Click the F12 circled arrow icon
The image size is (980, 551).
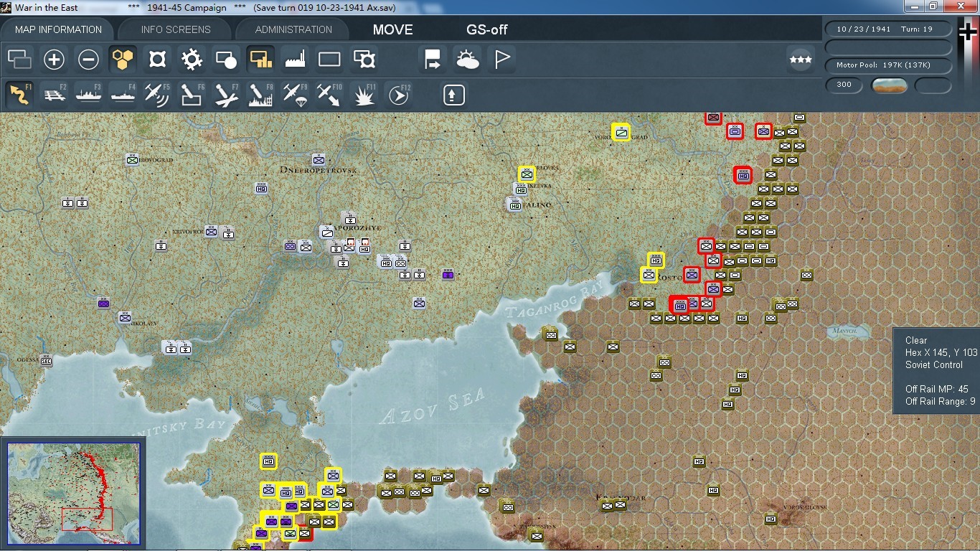(398, 94)
